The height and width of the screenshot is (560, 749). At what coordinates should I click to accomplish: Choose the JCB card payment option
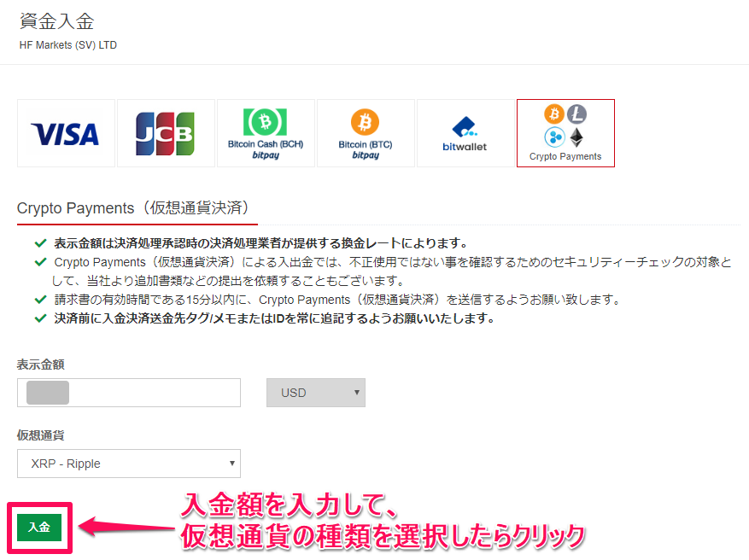click(166, 133)
